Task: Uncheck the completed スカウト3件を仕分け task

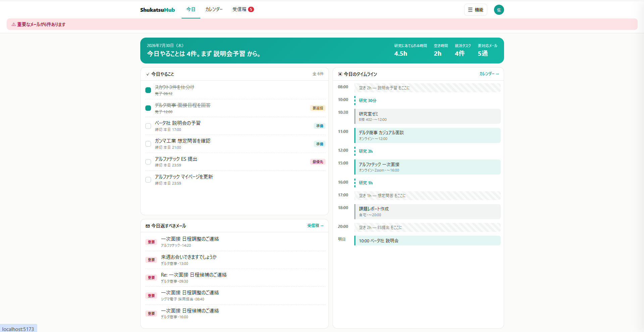Action: pos(148,90)
